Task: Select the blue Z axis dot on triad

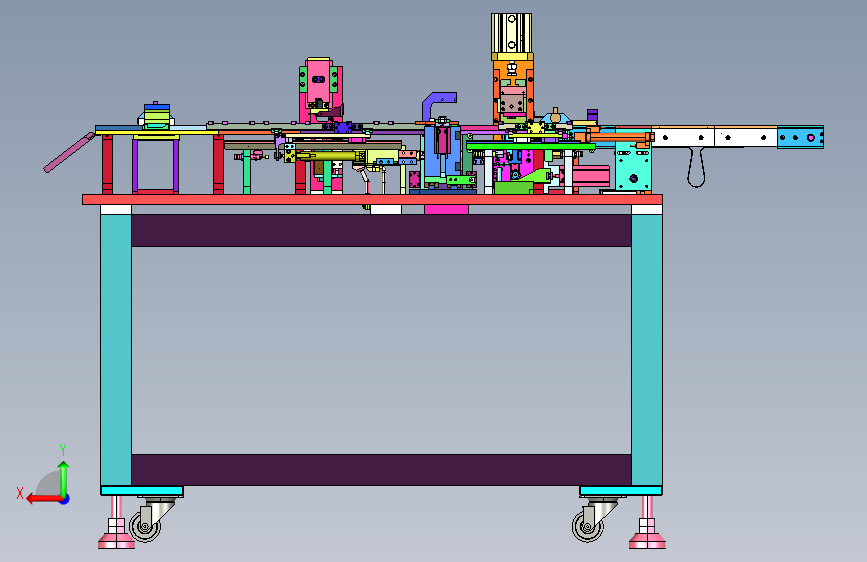Action: [65, 499]
